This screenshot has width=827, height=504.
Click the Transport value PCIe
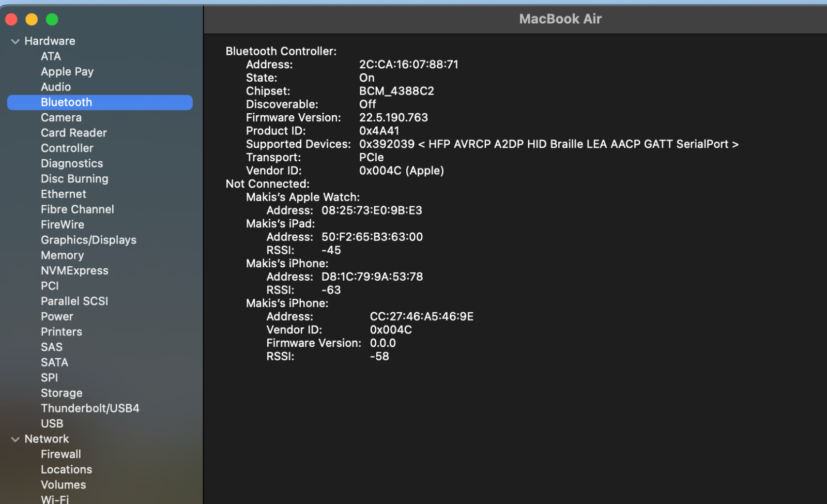click(x=371, y=158)
